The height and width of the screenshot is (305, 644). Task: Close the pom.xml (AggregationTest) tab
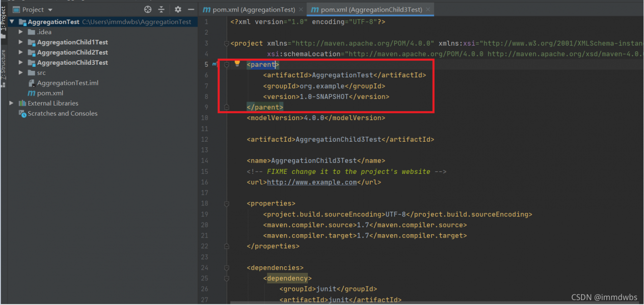[x=301, y=10]
